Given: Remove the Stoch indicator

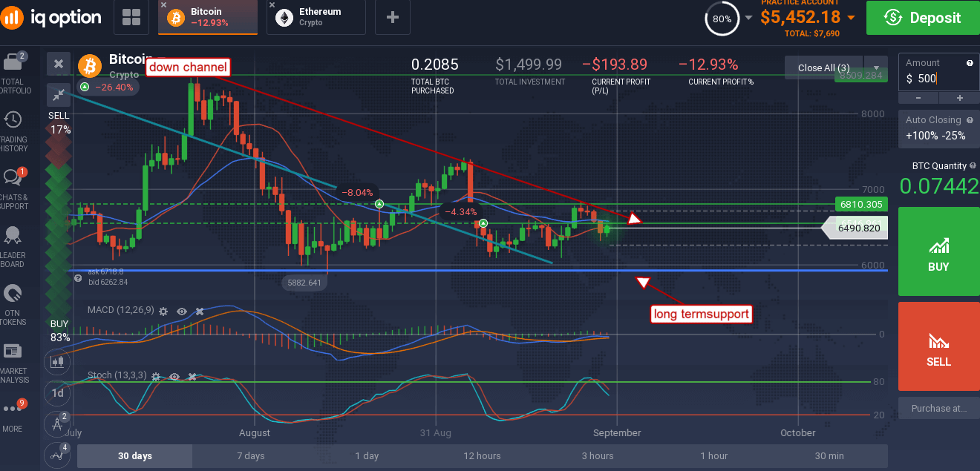Looking at the screenshot, I should pos(192,377).
